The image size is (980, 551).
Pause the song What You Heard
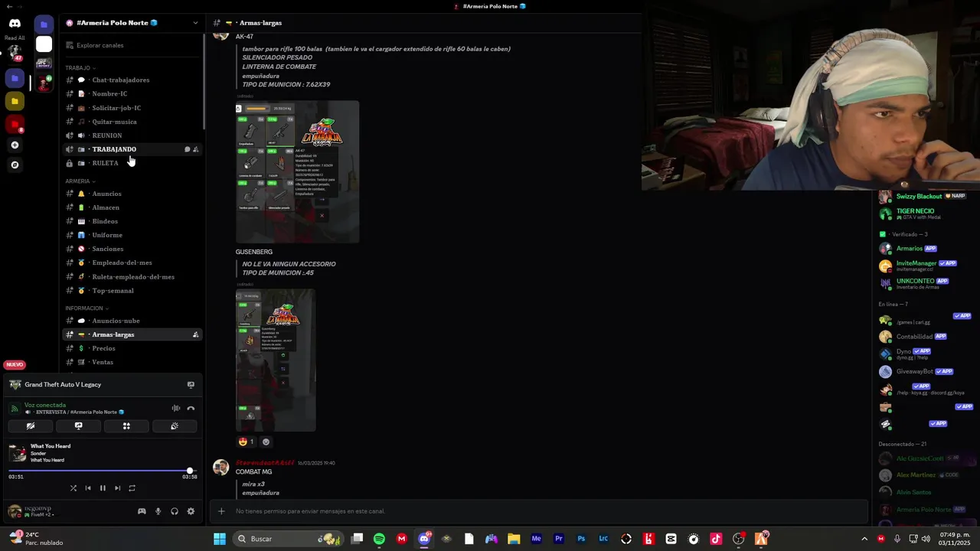(x=103, y=488)
